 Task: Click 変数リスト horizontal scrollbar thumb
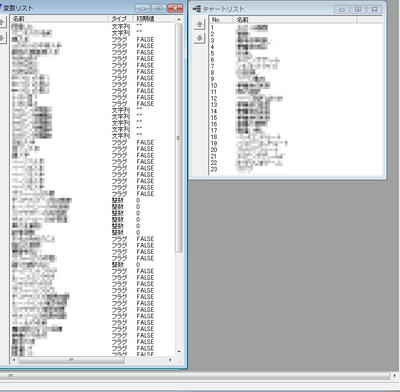click(71, 360)
